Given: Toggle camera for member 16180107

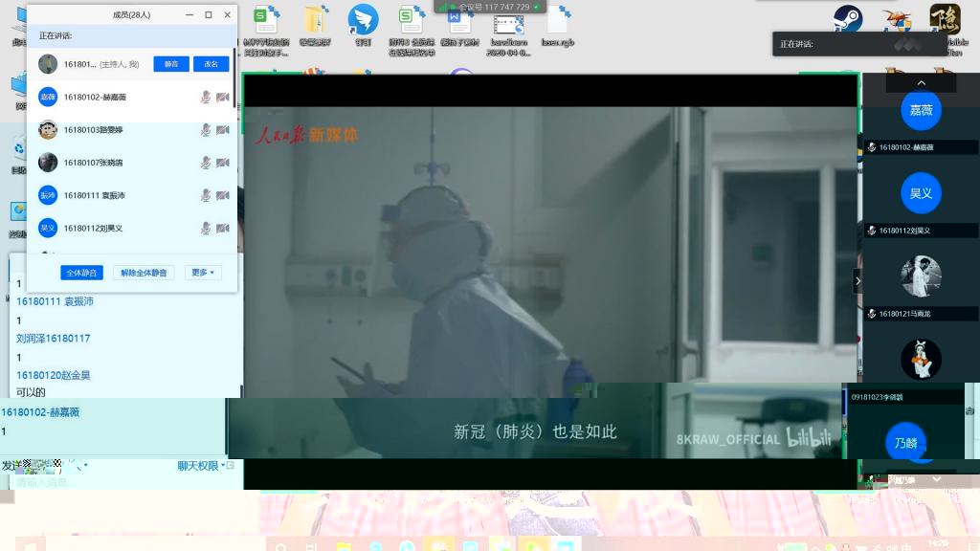Looking at the screenshot, I should coord(222,163).
